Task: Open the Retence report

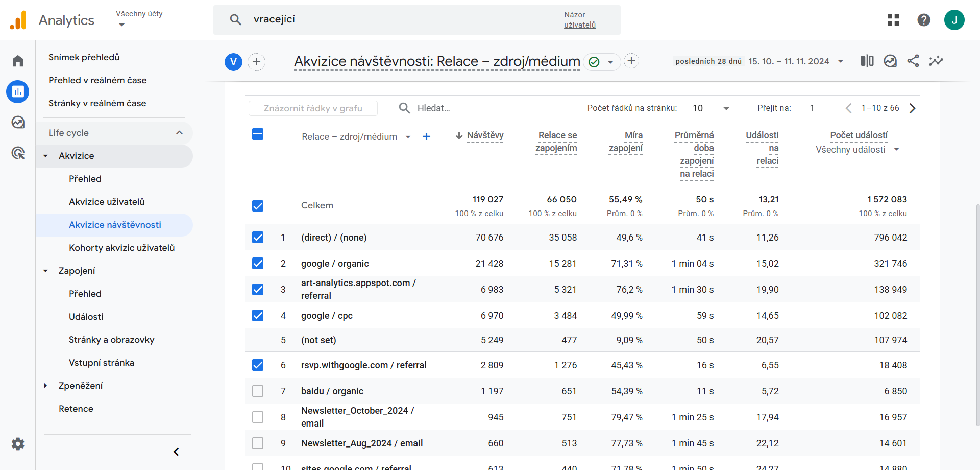Action: coord(76,409)
